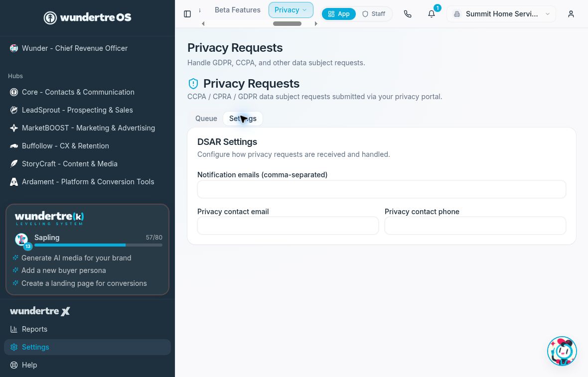This screenshot has width=588, height=377.
Task: Toggle the sidebar panel icon
Action: [x=187, y=14]
